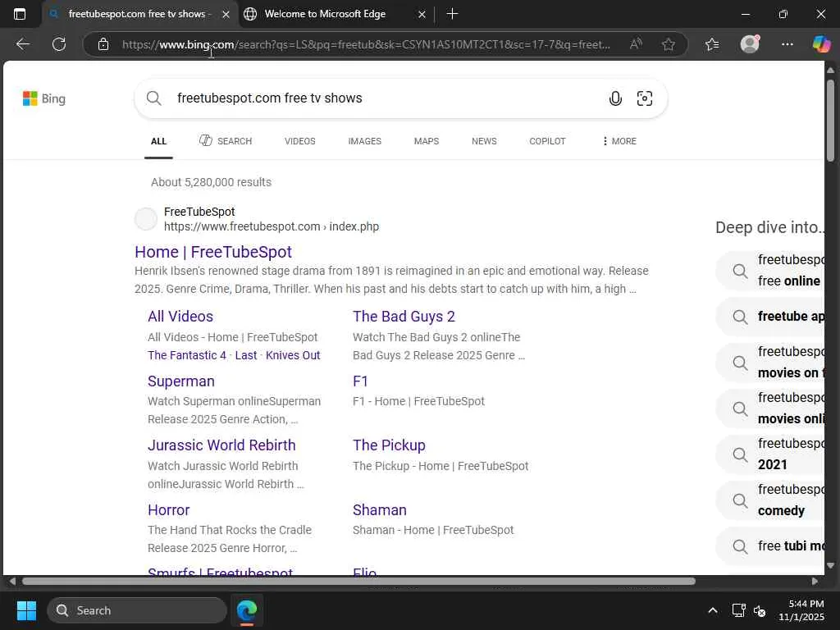
Task: Open the Favorites list icon
Action: pyautogui.click(x=712, y=44)
